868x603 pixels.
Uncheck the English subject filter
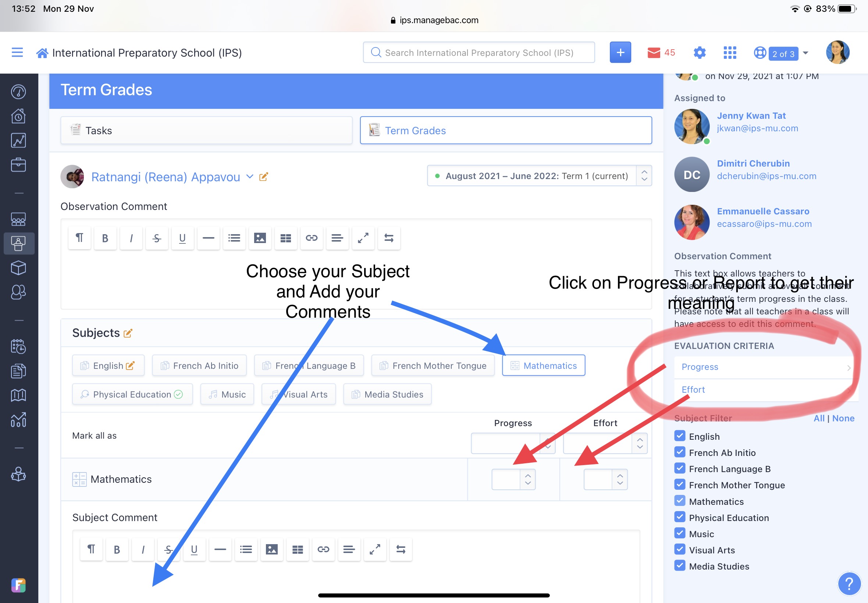[679, 436]
